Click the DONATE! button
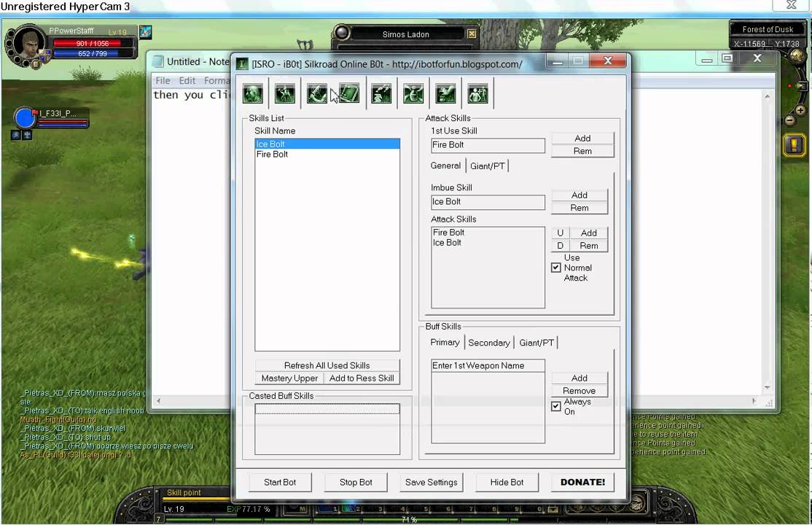 pyautogui.click(x=582, y=482)
